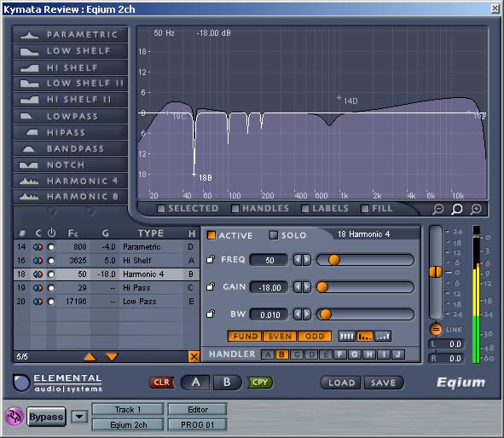Click the GAIN slider knob
504x438 pixels.
click(x=322, y=287)
